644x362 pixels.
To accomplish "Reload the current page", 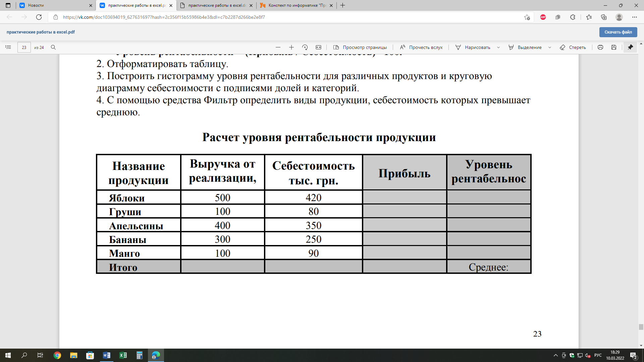I will coord(39,17).
